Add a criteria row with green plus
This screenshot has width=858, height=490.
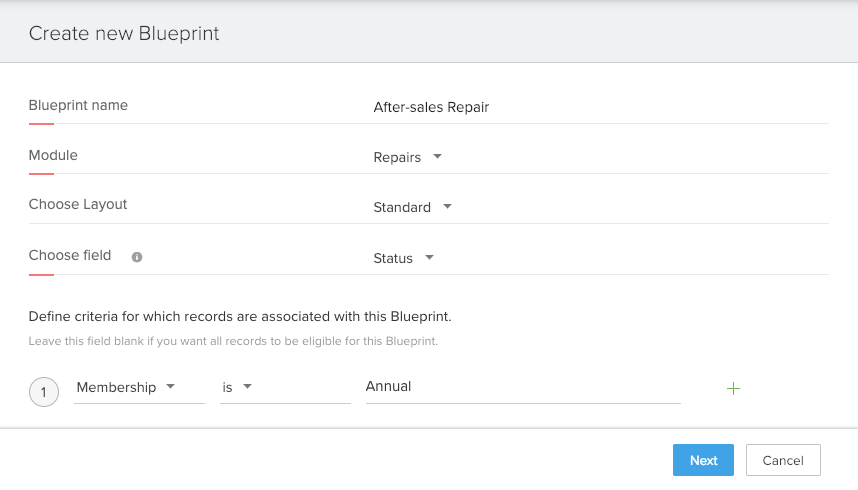pyautogui.click(x=733, y=388)
